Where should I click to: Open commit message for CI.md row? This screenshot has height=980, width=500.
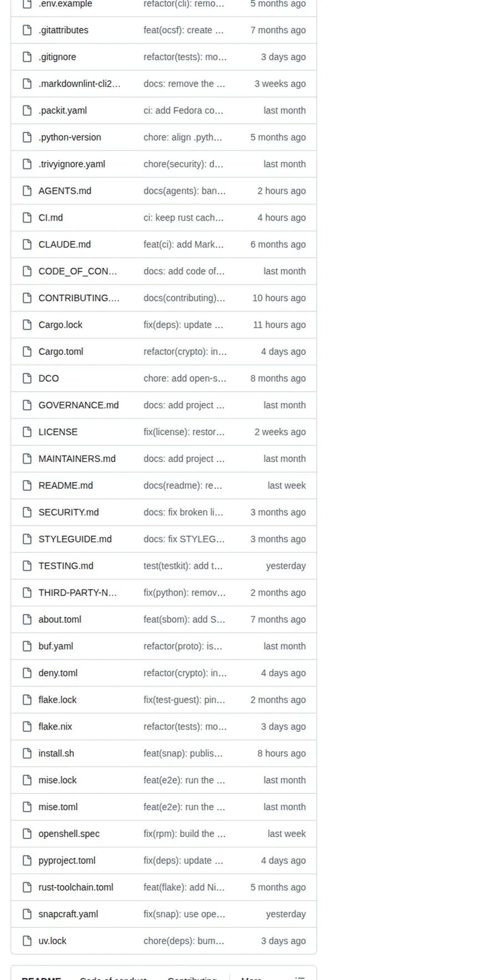183,218
